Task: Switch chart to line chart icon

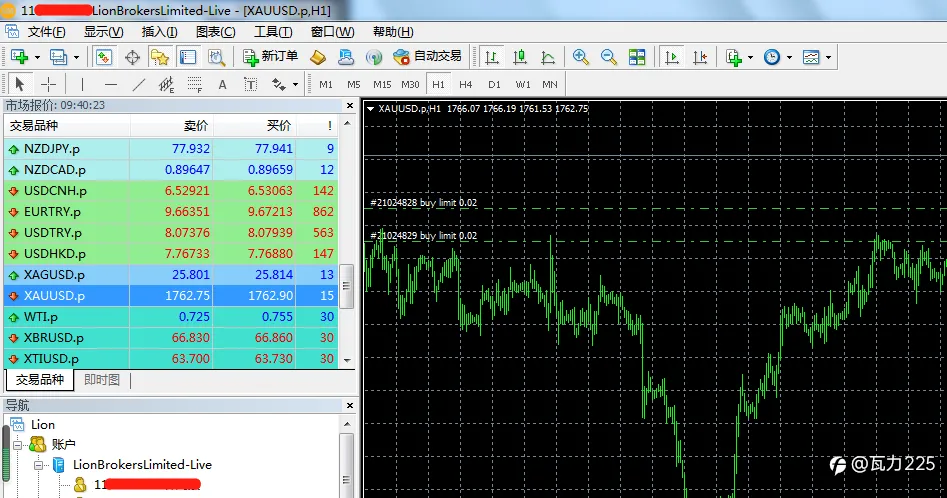Action: coord(548,57)
